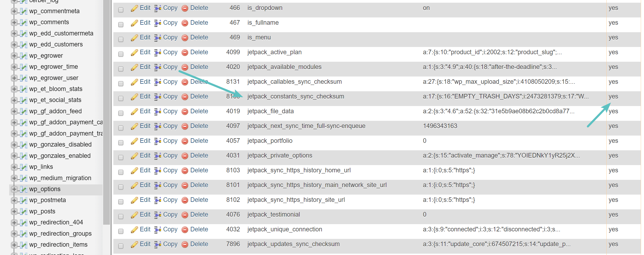
Task: Click Edit link for jetpack_available_modules
Action: (145, 67)
